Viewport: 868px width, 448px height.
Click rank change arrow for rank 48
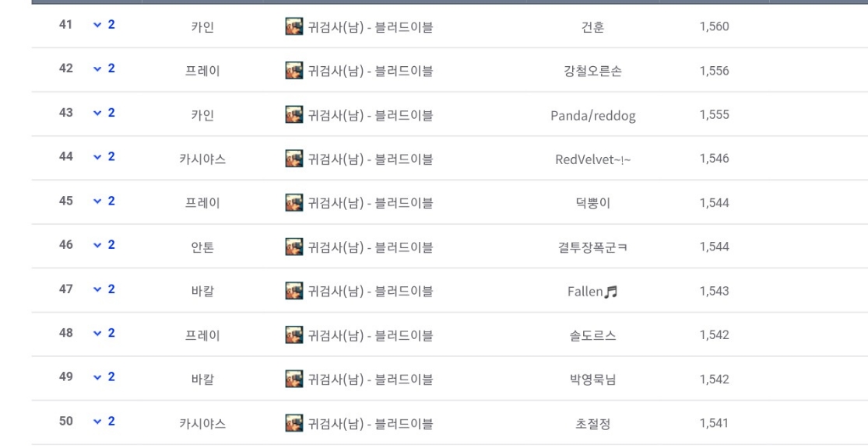tap(97, 334)
